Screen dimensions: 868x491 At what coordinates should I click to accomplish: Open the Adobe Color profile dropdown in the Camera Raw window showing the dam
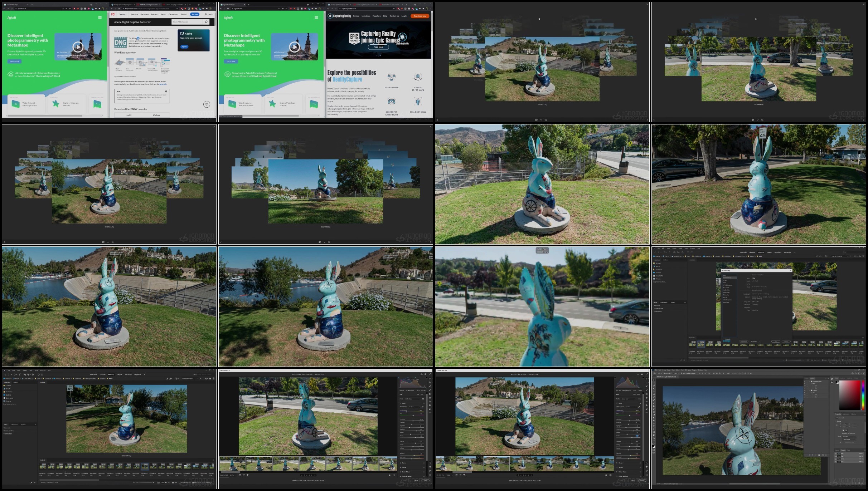click(x=629, y=399)
